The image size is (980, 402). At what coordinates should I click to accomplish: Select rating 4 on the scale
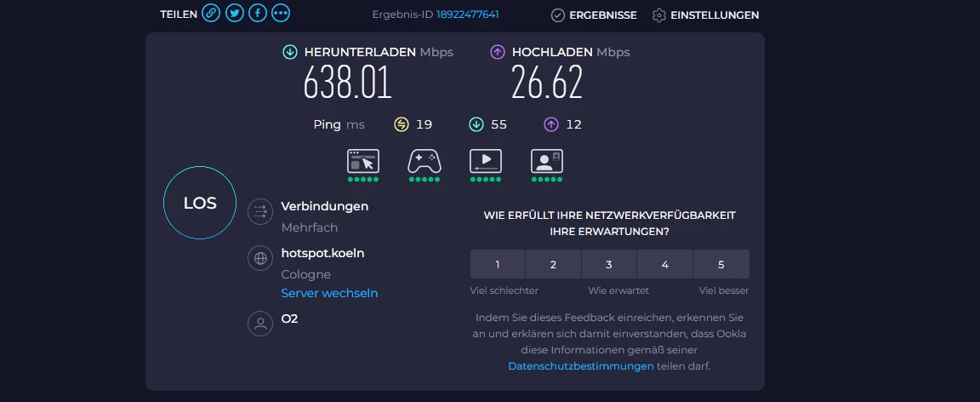(x=665, y=264)
